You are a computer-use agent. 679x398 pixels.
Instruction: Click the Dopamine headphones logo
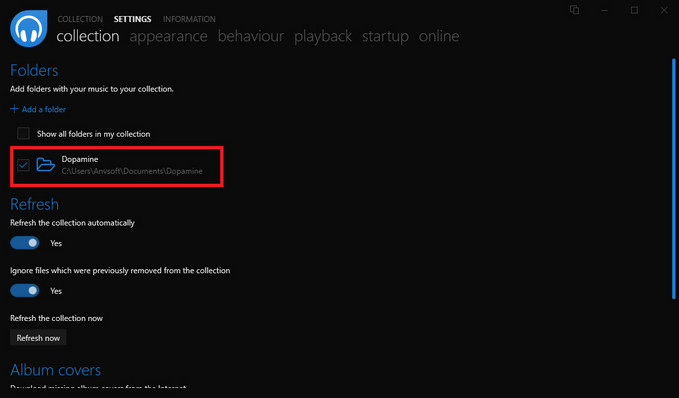coord(29,28)
